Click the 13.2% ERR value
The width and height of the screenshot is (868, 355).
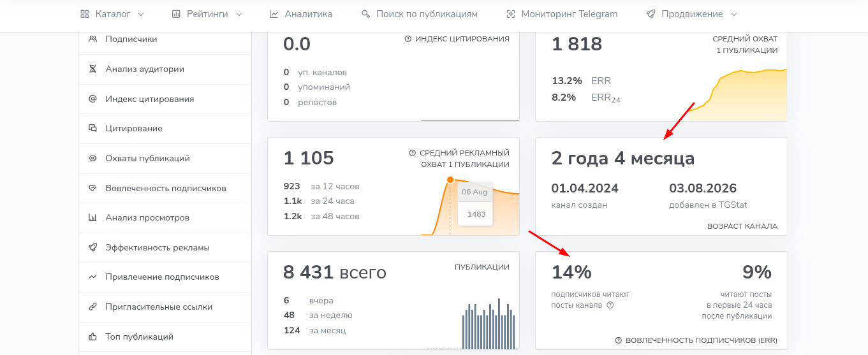point(567,81)
